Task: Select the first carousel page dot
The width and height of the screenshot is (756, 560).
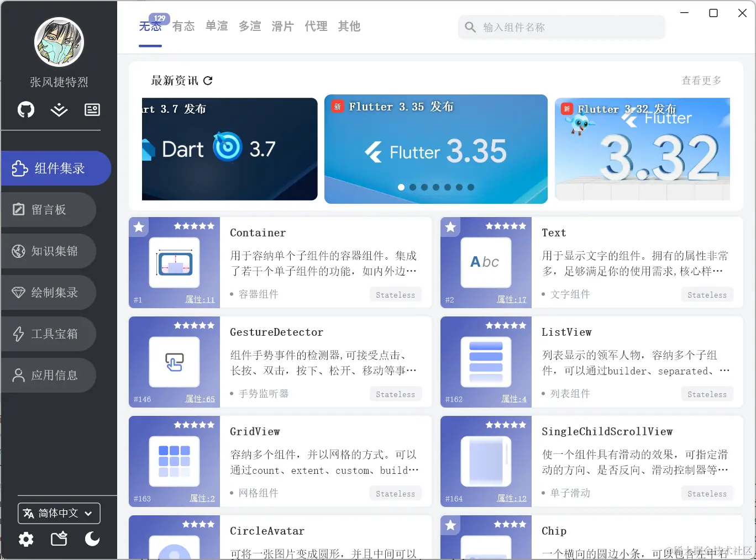Action: click(x=401, y=187)
